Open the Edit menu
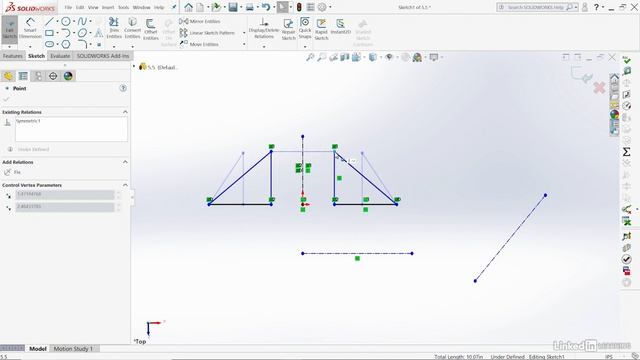Image resolution: width=640 pixels, height=360 pixels. coord(80,7)
